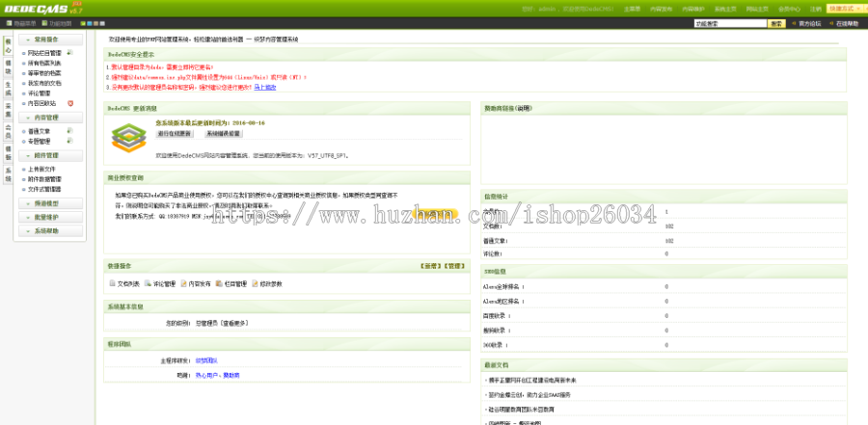The width and height of the screenshot is (868, 425).
Task: Select the 会员 side tab
Action: 8,131
